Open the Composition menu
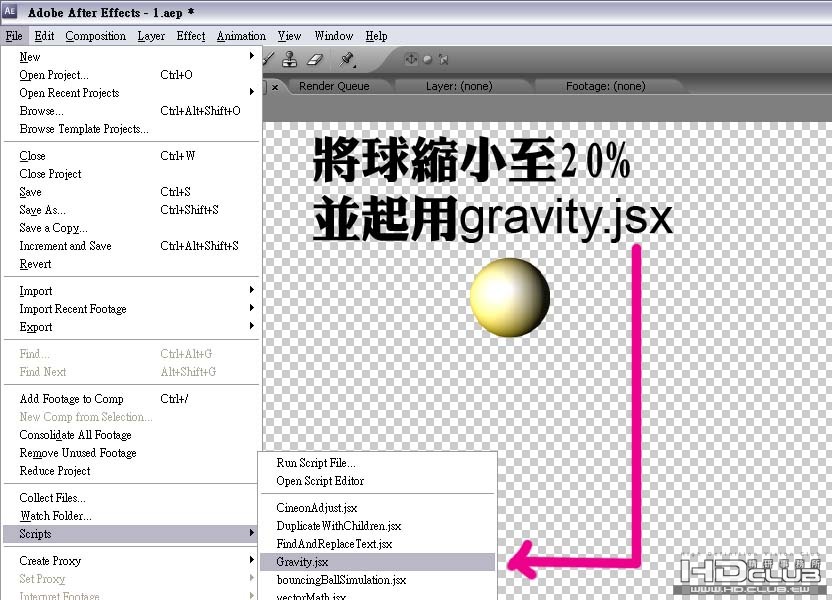This screenshot has height=600, width=832. point(96,36)
